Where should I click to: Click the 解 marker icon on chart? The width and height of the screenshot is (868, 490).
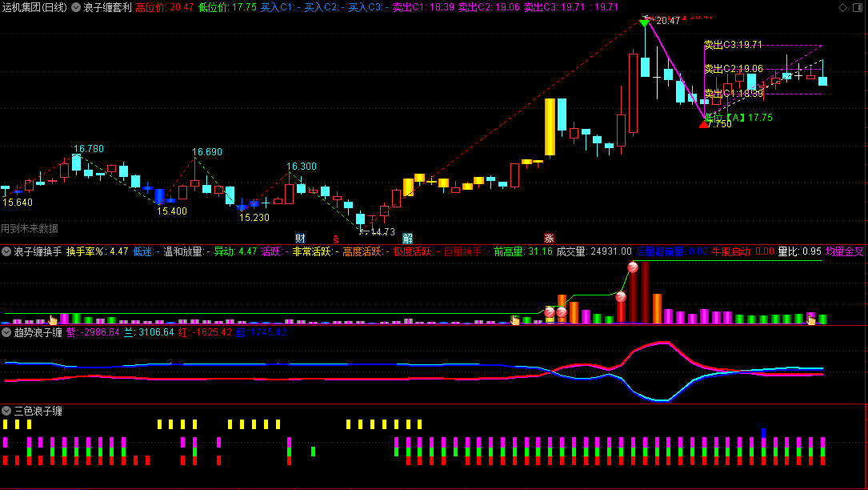click(x=407, y=239)
